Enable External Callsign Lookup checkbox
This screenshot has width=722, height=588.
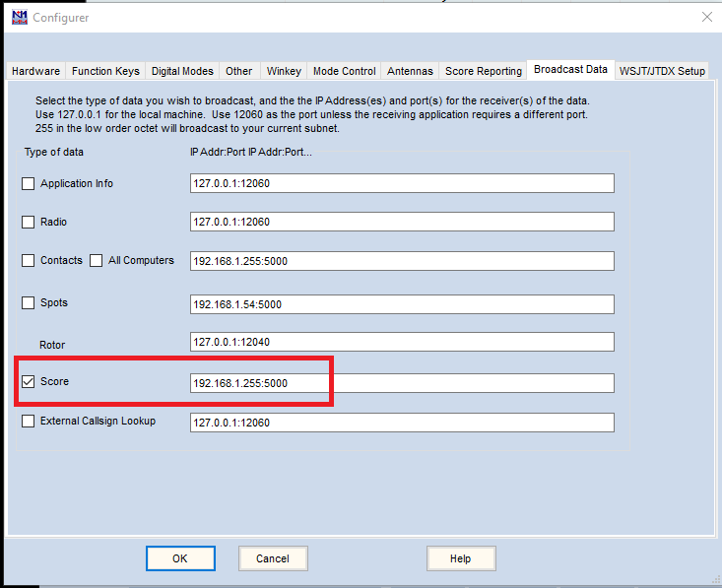click(x=29, y=422)
